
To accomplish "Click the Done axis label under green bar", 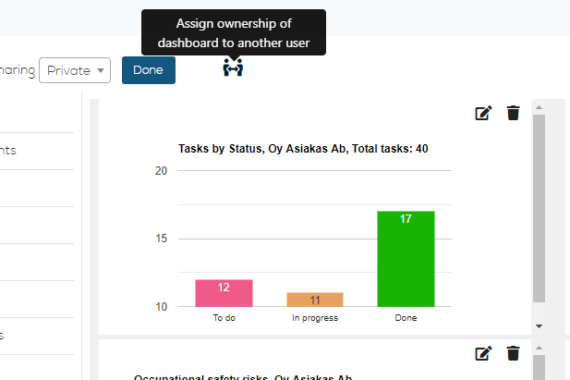I will 406,318.
